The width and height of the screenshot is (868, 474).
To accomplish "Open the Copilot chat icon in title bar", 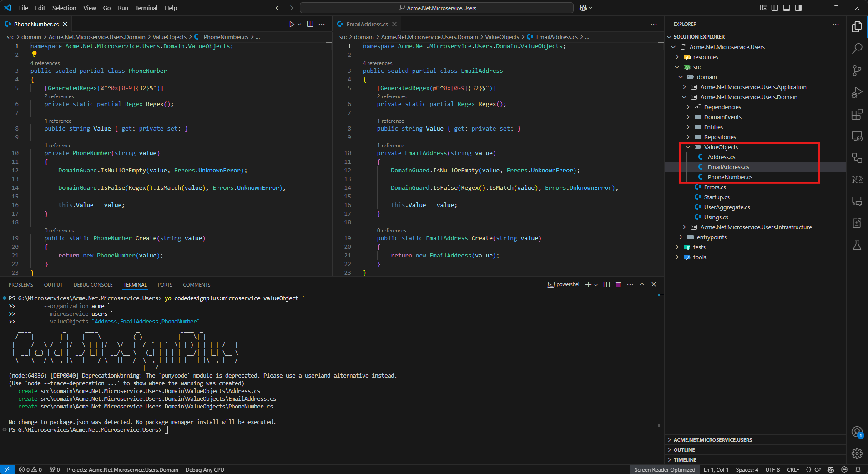I will 583,8.
